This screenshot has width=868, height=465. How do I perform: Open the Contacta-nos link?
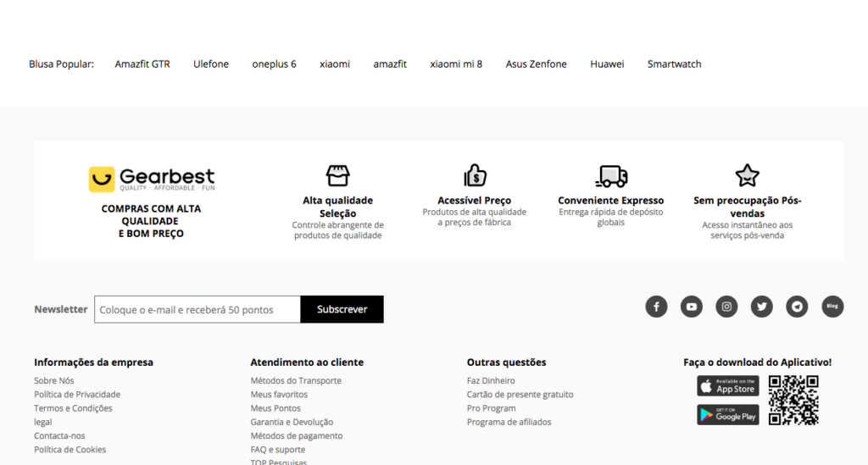coord(59,435)
